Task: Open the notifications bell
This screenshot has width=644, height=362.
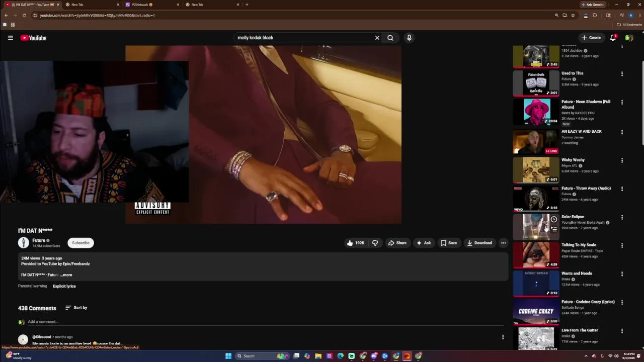Action: (x=613, y=38)
